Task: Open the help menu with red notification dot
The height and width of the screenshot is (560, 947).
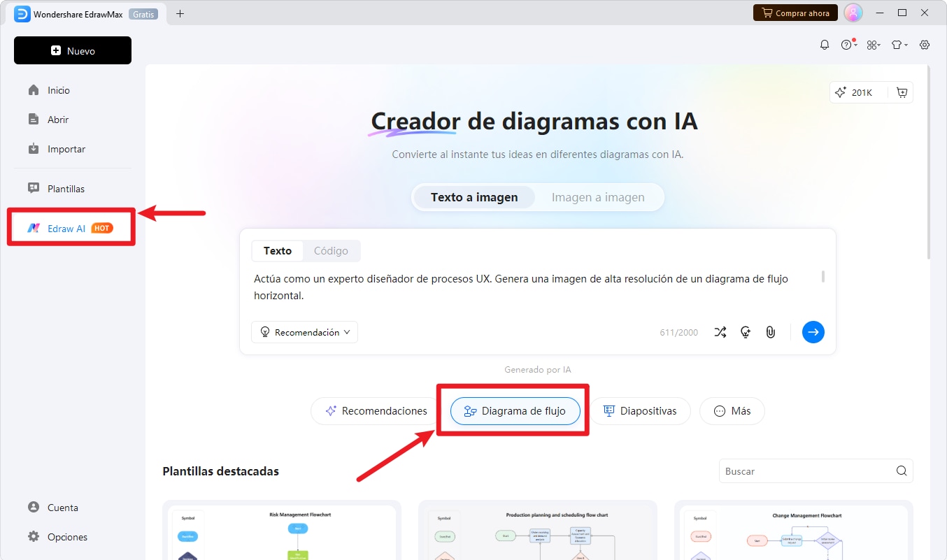Action: click(847, 44)
